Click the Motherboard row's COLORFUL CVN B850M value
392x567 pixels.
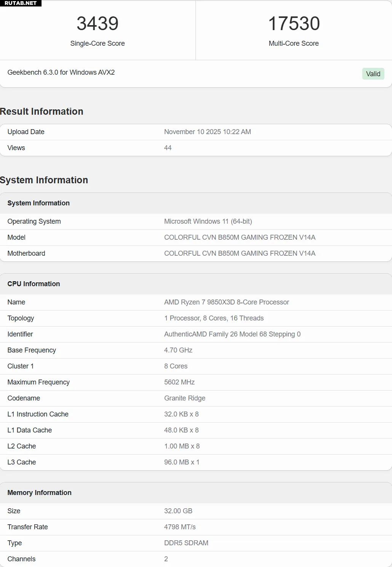tap(240, 253)
